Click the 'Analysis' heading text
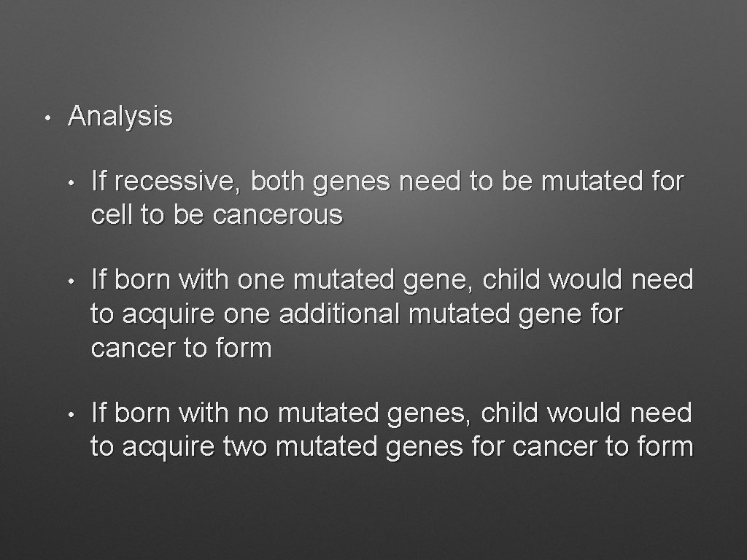 point(120,116)
